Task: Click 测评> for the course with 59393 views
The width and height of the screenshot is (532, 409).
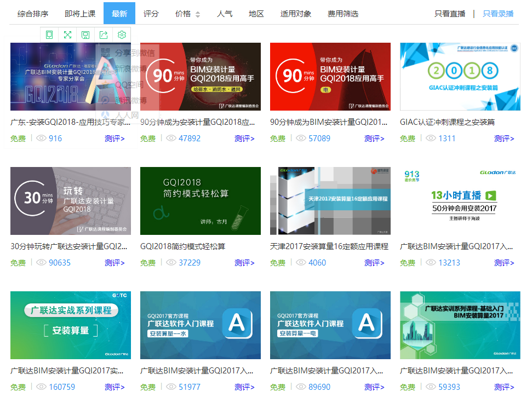Action: coord(504,387)
